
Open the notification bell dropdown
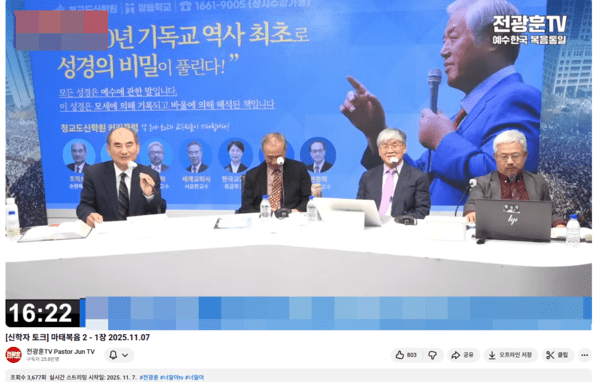119,355
